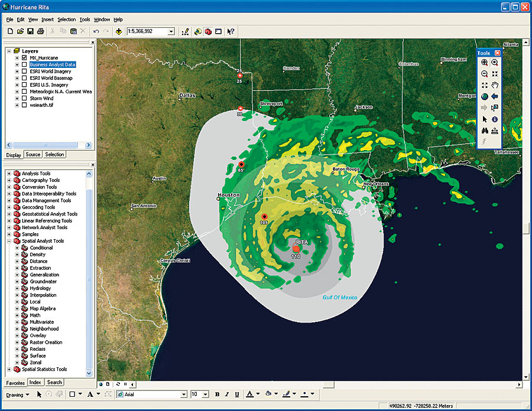Collapse the Spatial Analyst Tools toolbox

pos(9,241)
